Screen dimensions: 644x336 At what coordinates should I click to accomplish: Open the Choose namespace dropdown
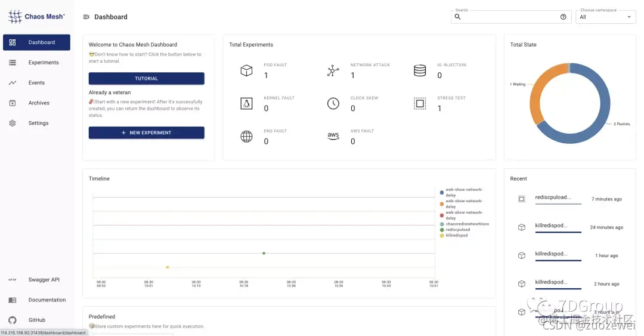click(605, 17)
